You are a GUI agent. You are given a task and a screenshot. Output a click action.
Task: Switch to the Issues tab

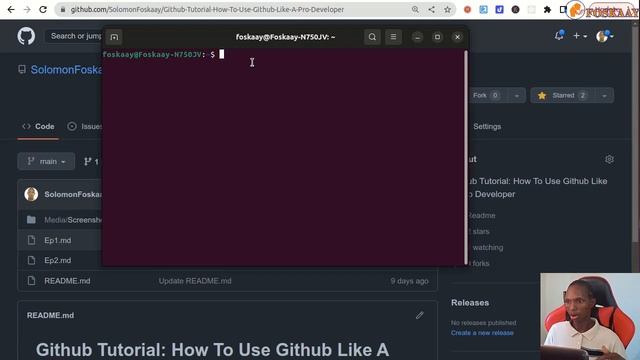click(x=84, y=127)
